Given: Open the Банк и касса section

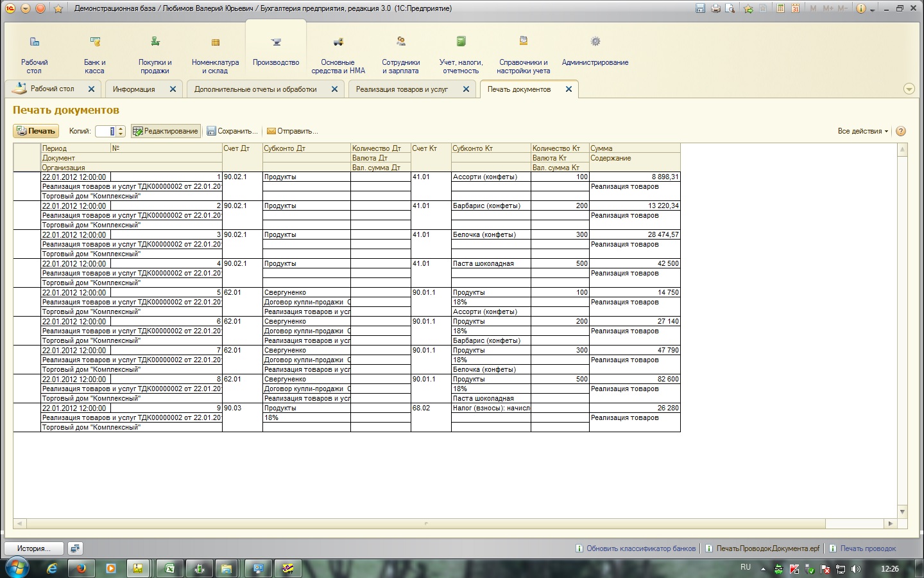Looking at the screenshot, I should (94, 56).
